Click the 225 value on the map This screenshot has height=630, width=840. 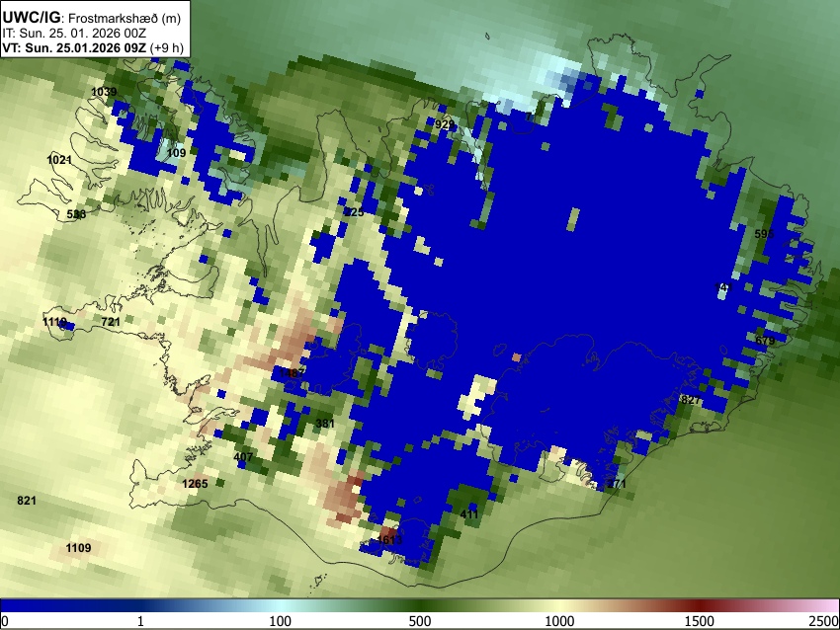pos(354,212)
